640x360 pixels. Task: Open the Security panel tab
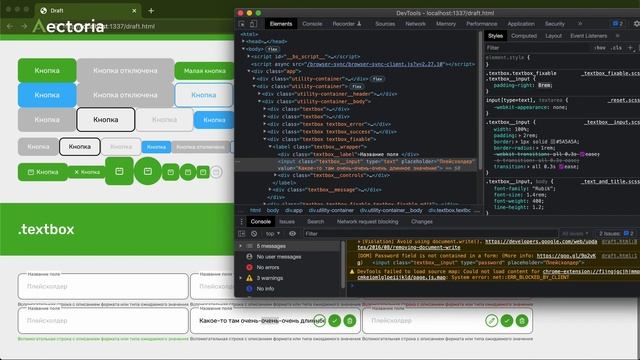point(555,24)
